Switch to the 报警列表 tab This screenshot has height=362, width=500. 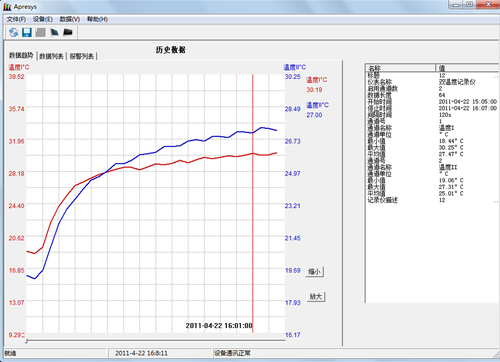(82, 56)
